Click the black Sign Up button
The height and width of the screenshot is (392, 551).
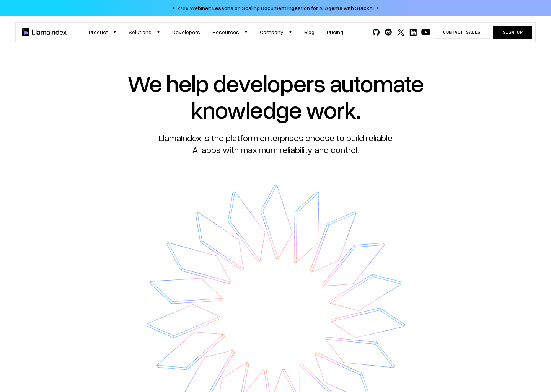click(x=512, y=32)
